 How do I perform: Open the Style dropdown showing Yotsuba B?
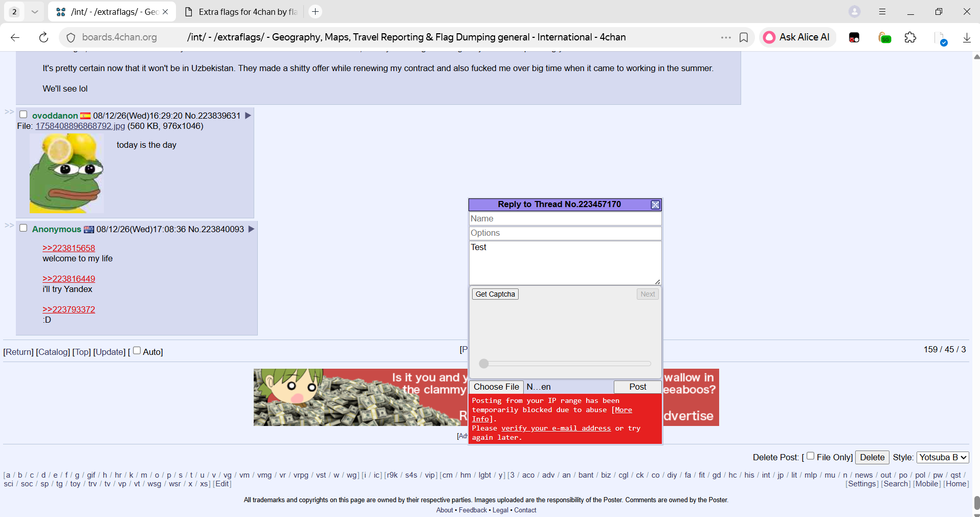coord(943,457)
